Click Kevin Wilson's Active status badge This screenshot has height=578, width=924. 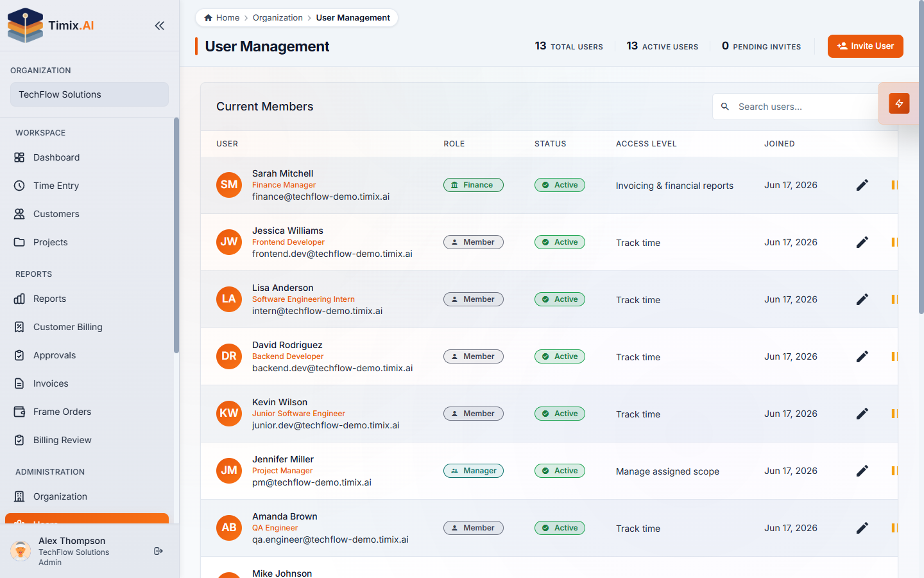click(x=560, y=414)
